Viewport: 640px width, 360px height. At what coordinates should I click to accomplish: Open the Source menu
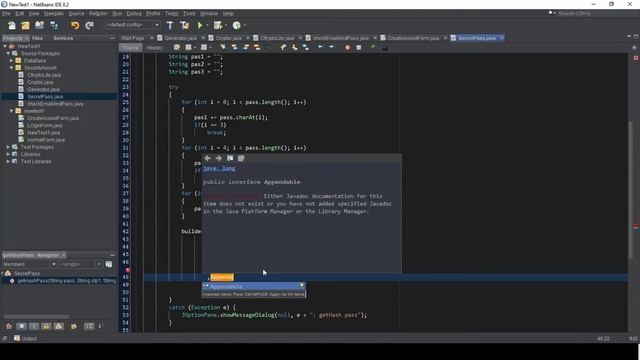pos(76,13)
